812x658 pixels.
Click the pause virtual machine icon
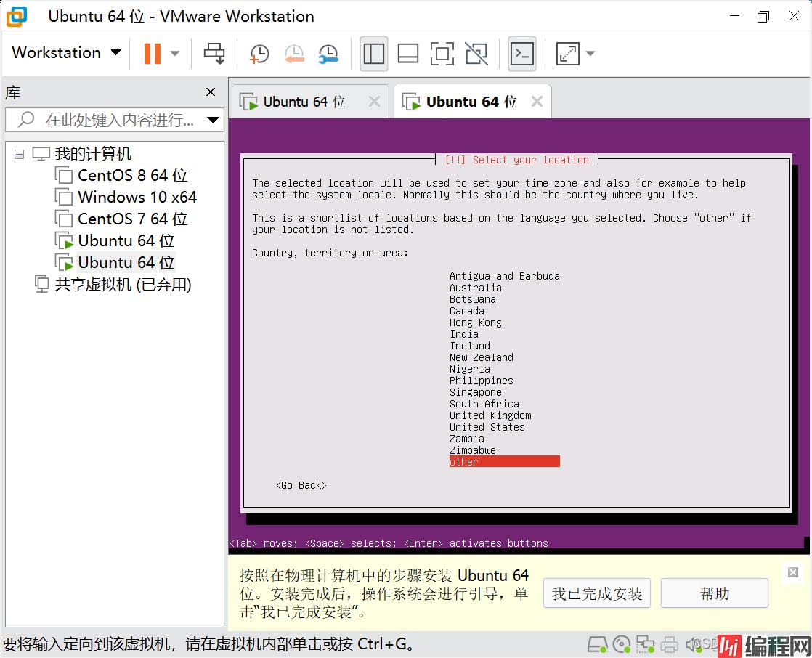click(x=152, y=53)
